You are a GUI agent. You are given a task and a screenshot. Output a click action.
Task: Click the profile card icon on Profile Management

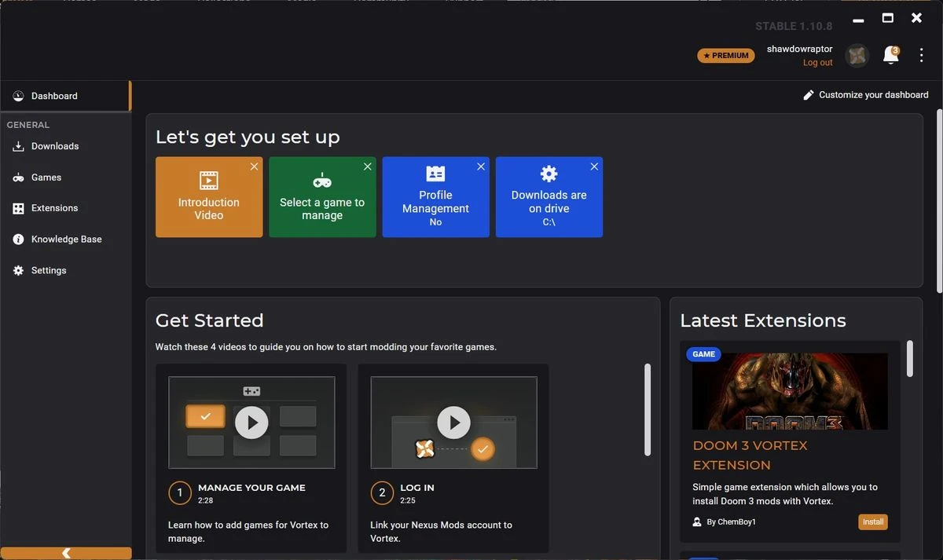[435, 174]
